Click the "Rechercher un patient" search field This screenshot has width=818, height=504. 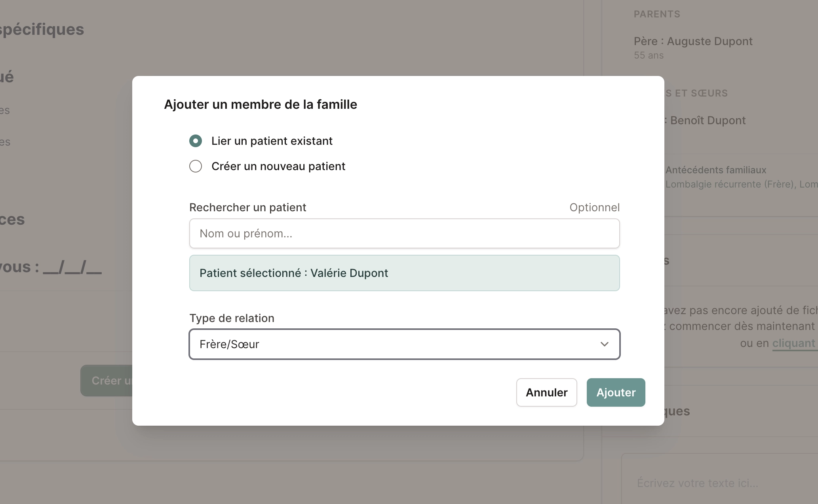(x=404, y=233)
